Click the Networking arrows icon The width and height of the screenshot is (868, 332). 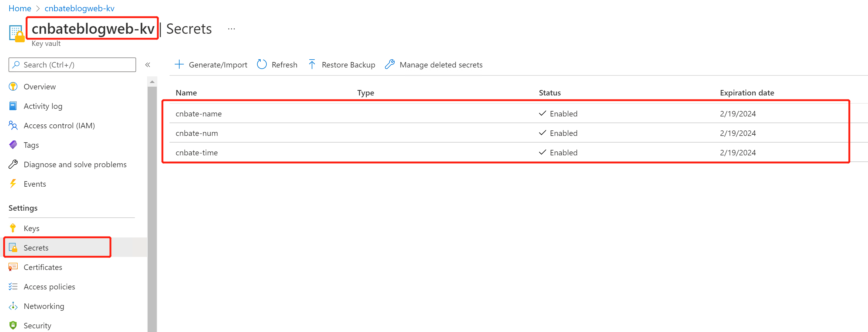coord(13,306)
